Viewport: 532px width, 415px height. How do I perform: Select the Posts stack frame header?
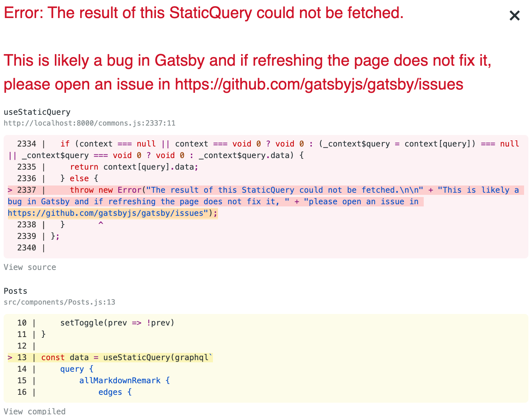pos(15,291)
